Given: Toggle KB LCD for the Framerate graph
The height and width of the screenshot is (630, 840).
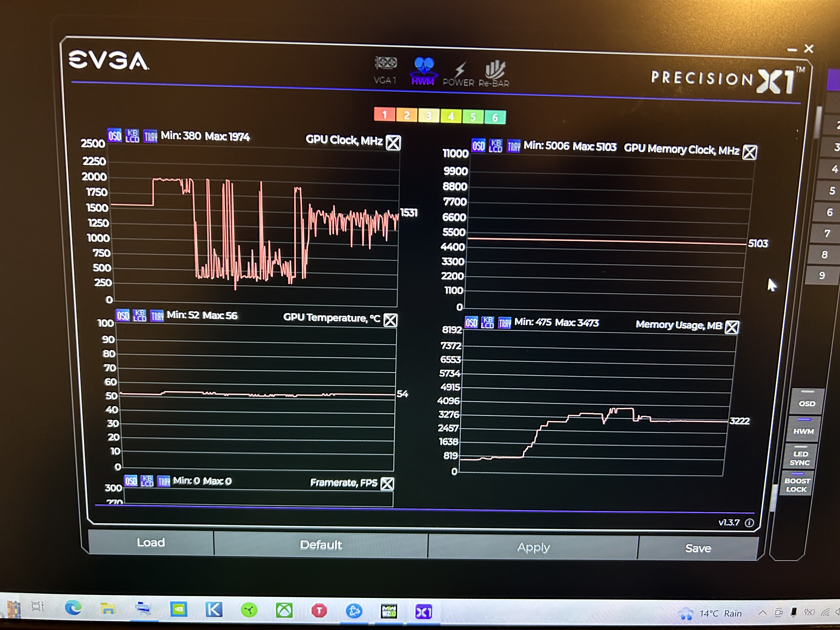Looking at the screenshot, I should (147, 481).
